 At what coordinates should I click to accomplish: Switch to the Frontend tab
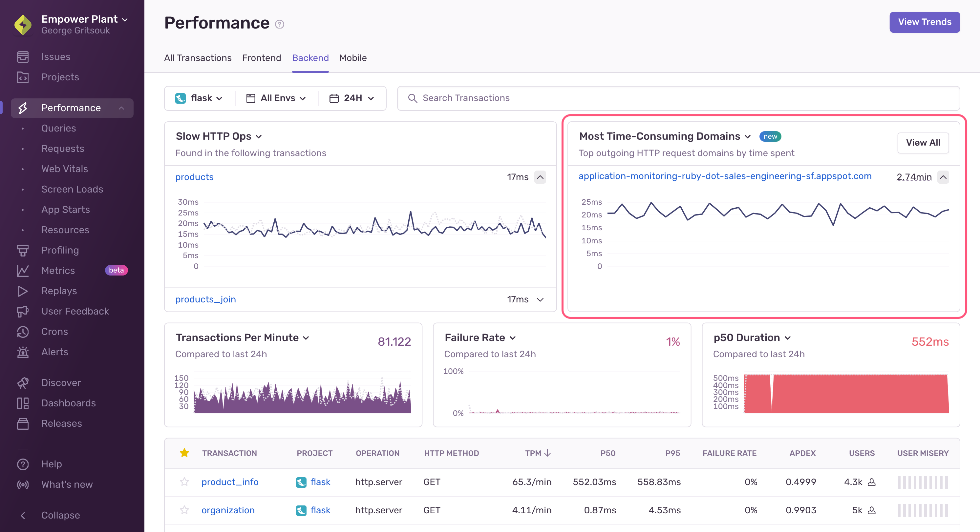coord(261,58)
